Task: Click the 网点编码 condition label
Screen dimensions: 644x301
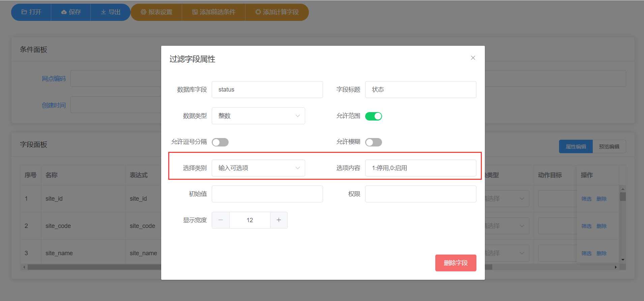Action: (x=54, y=79)
